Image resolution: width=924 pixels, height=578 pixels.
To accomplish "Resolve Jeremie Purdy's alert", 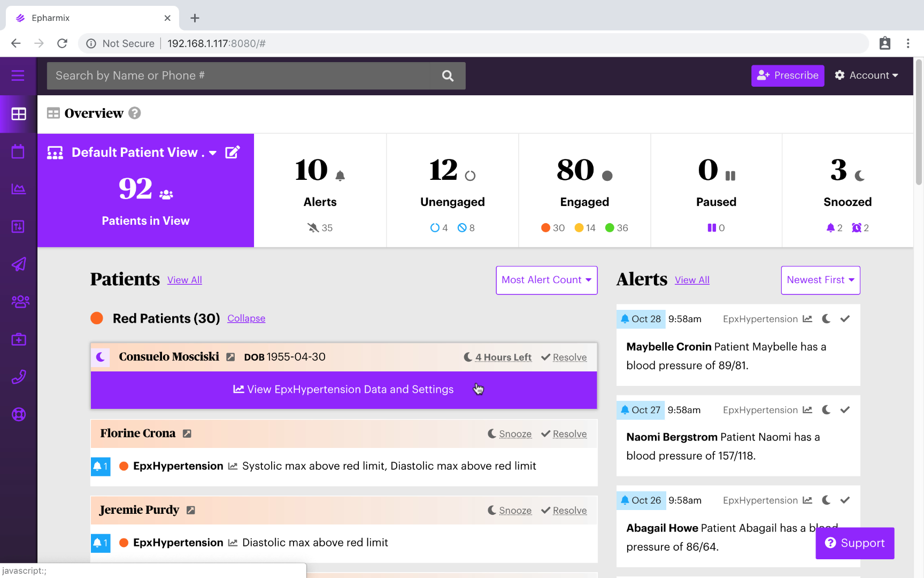I will (x=564, y=510).
